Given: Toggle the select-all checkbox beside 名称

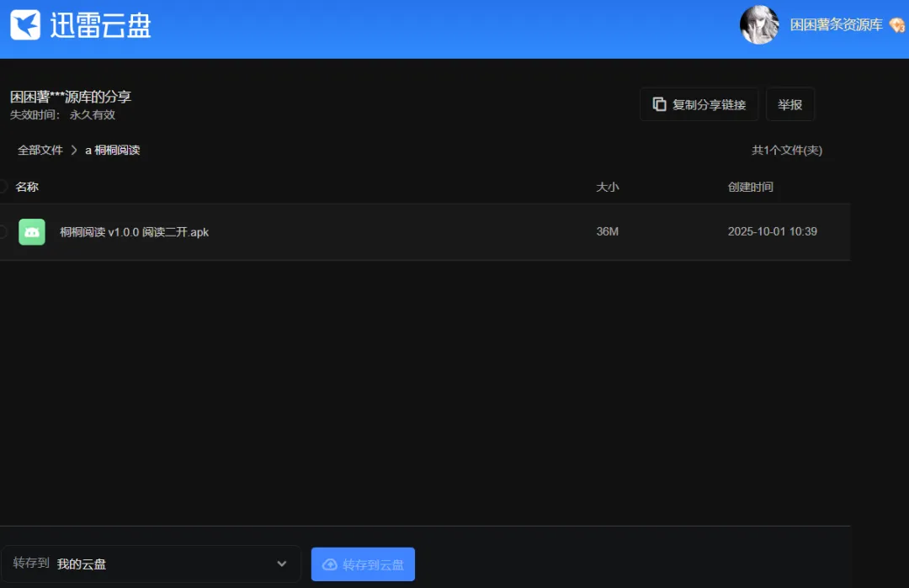Looking at the screenshot, I should [x=3, y=187].
